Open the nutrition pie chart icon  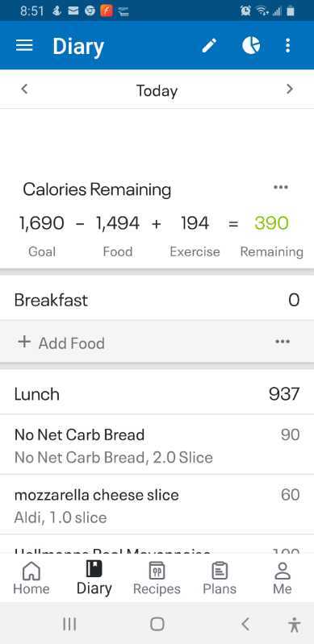(251, 46)
